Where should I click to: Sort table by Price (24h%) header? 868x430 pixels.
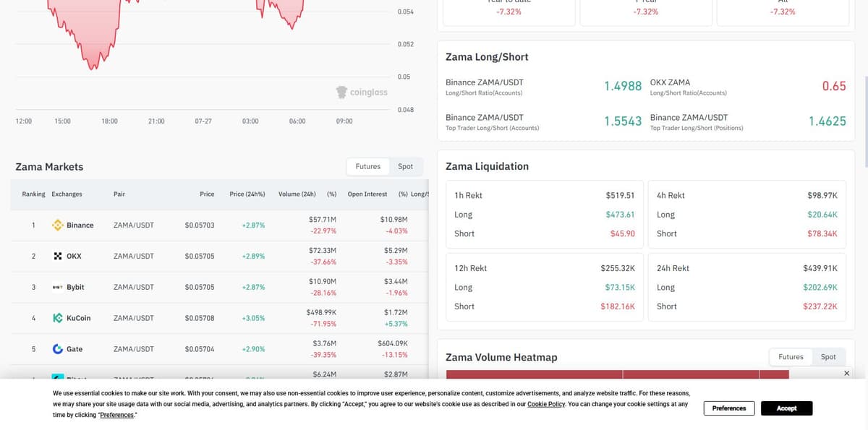(x=247, y=194)
